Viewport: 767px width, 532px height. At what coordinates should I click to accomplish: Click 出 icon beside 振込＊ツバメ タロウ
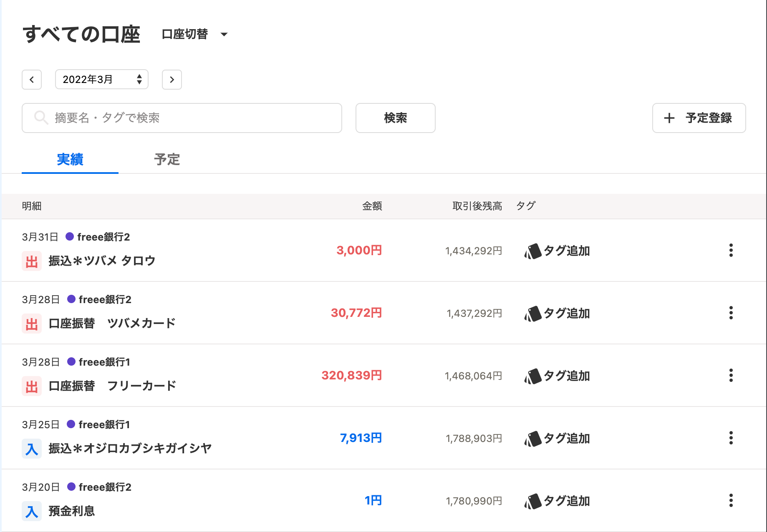tap(32, 261)
